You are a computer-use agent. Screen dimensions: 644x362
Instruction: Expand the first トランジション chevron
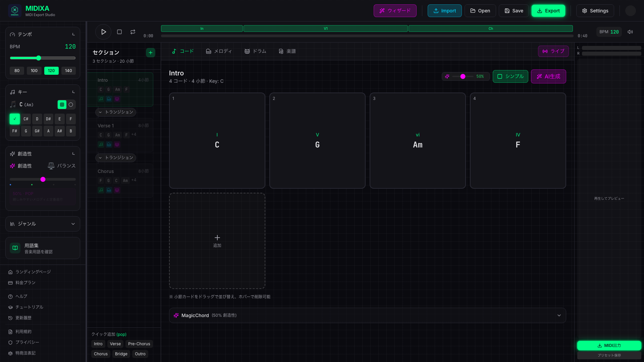[x=100, y=112]
